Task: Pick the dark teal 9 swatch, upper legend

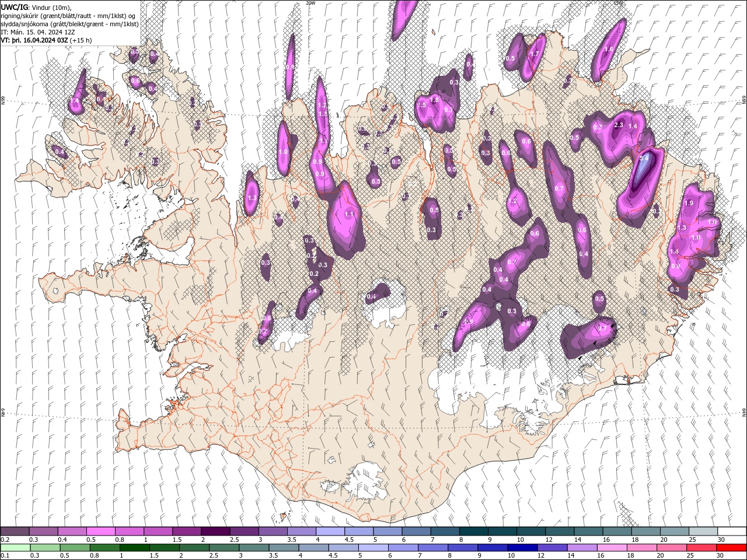Action: [x=501, y=531]
